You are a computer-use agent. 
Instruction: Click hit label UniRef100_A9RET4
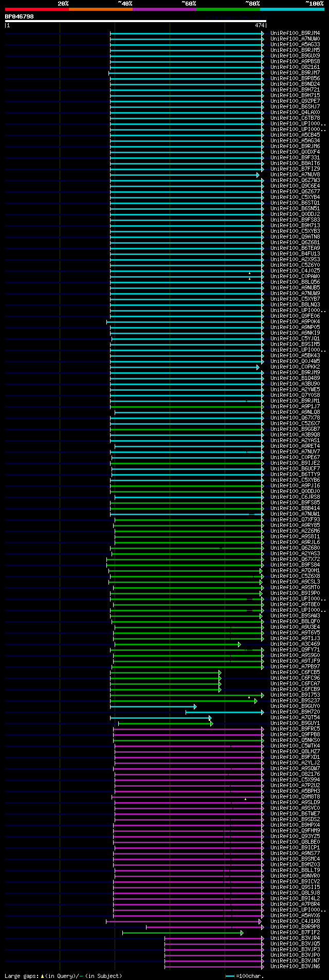point(295,446)
